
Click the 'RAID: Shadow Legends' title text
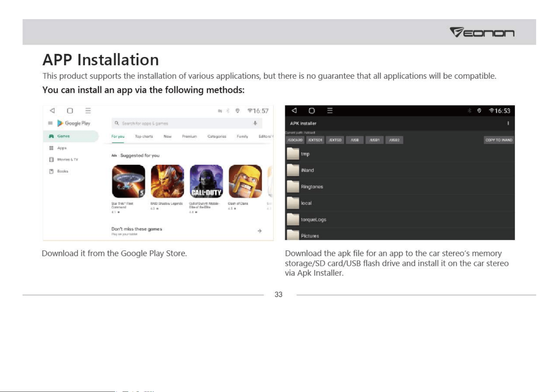[167, 204]
